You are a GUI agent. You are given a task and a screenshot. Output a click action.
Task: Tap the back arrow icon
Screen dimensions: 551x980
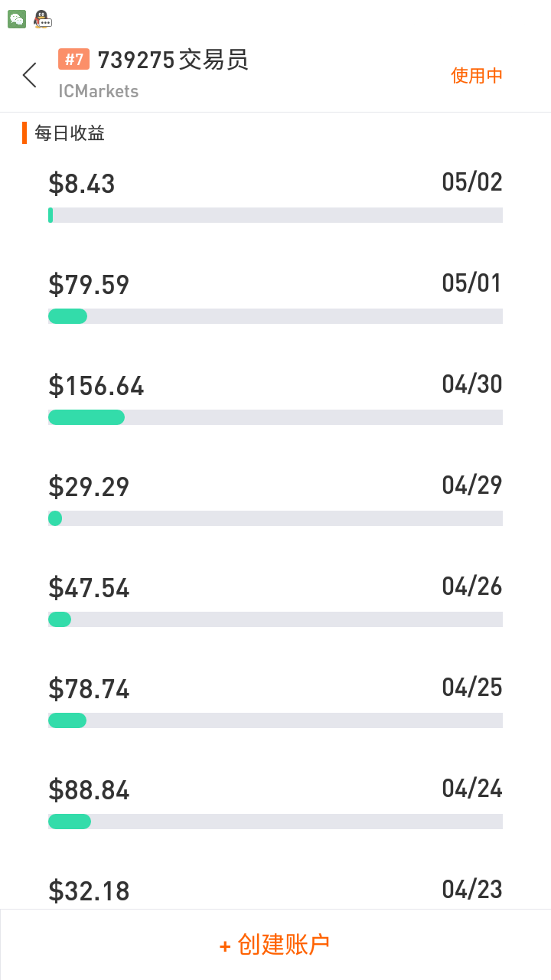pos(30,75)
